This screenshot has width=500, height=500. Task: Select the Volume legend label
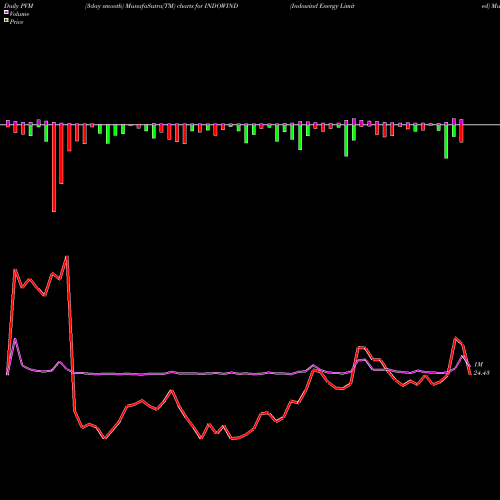[19, 14]
